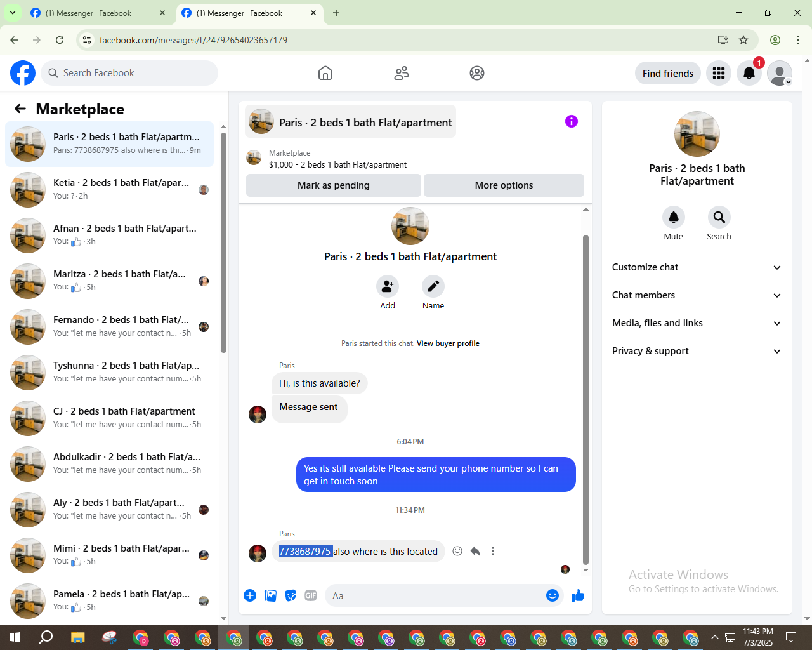Focus the Search Facebook box
The width and height of the screenshot is (812, 650).
[129, 73]
